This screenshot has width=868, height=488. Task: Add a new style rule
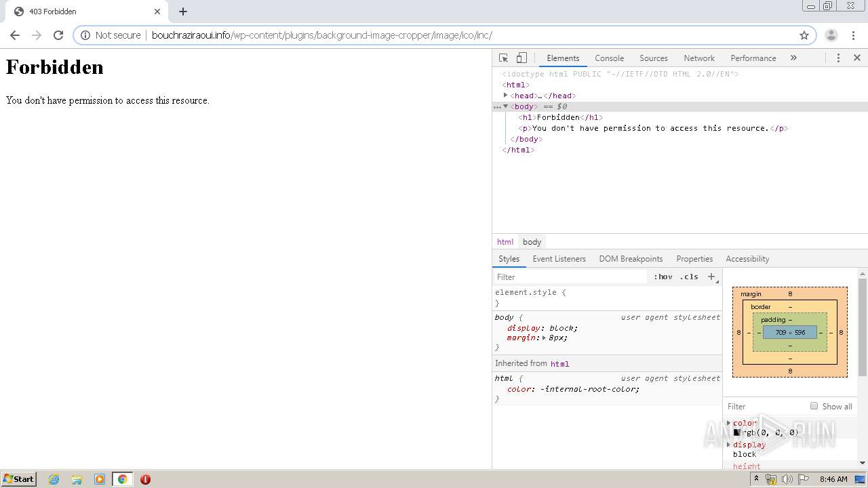[x=711, y=277]
